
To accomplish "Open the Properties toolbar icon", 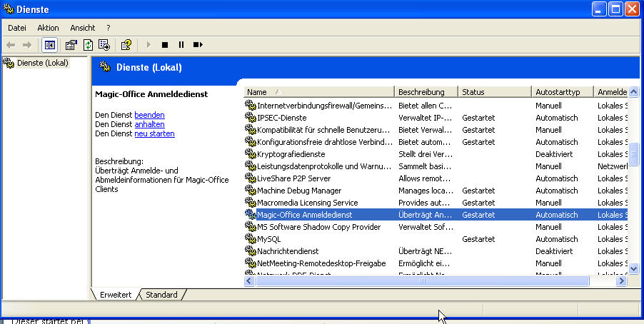I will (x=71, y=45).
